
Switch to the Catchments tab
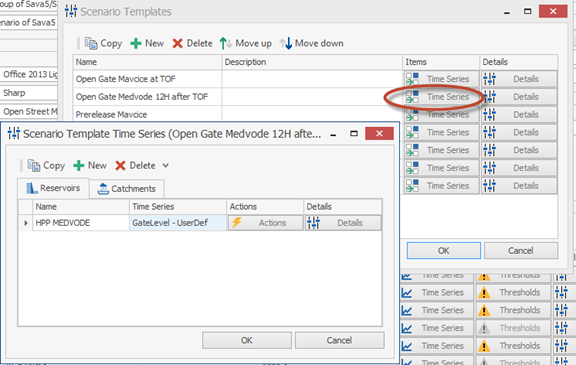coord(127,189)
